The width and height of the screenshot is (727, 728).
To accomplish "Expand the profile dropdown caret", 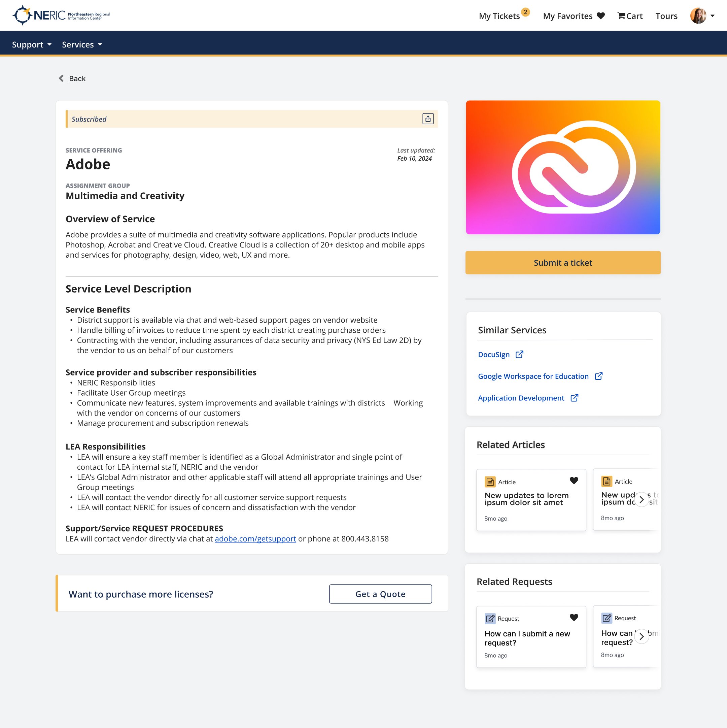I will 712,16.
